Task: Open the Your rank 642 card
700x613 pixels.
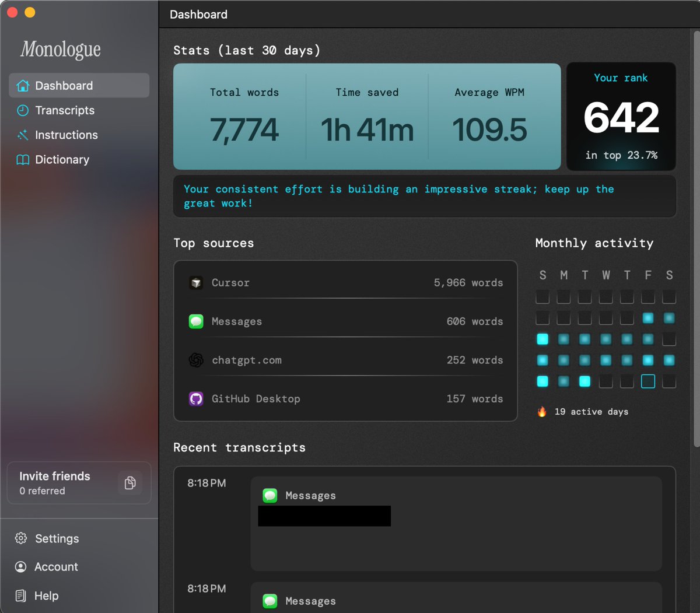Action: pos(621,117)
